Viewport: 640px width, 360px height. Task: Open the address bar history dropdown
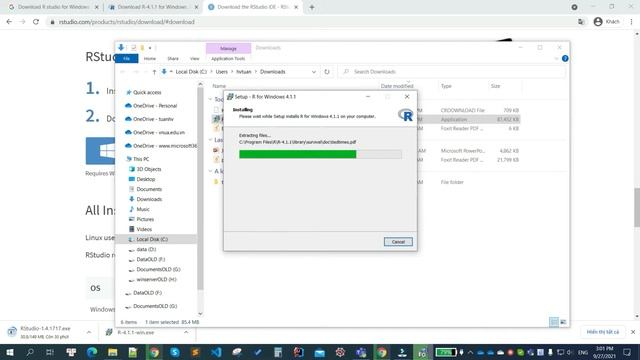[313, 72]
